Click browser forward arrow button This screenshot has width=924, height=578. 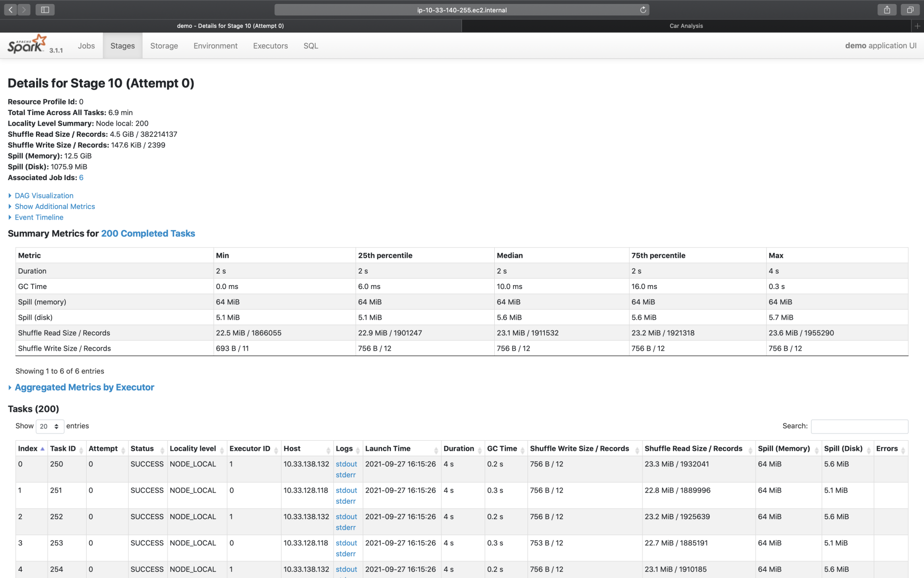pos(24,10)
